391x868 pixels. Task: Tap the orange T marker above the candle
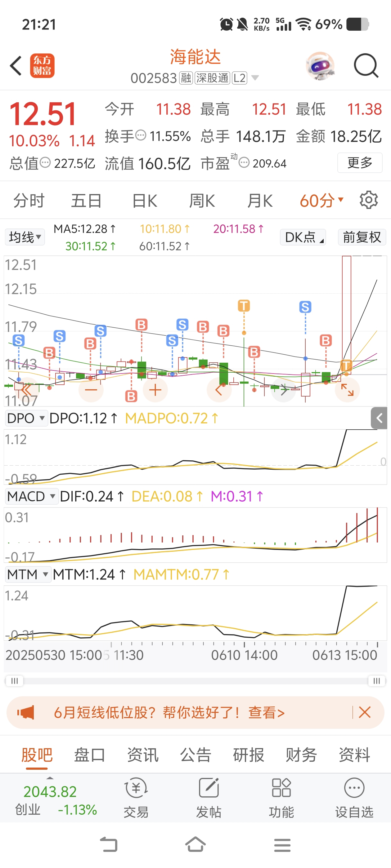244,306
